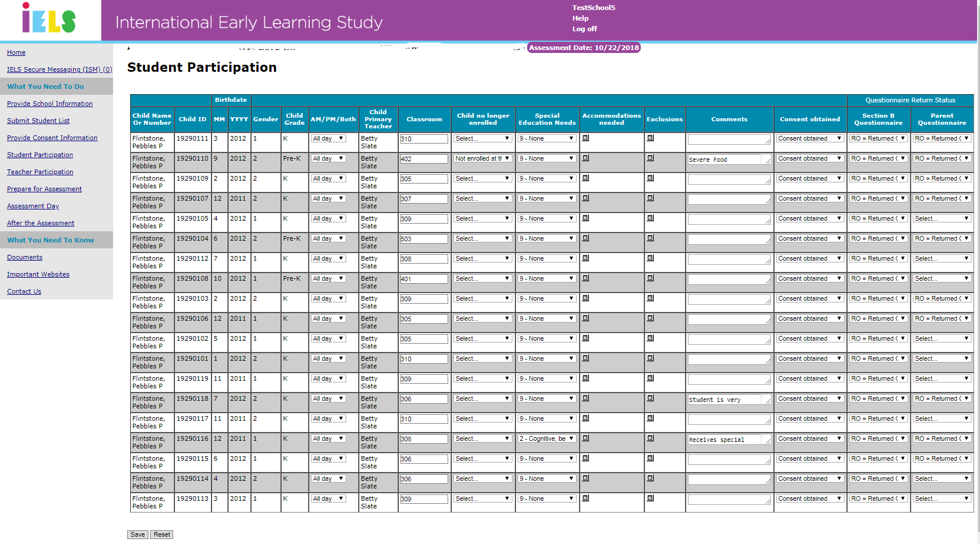
Task: Click the Assessment Date 10/22/2018 badge
Action: tap(584, 48)
